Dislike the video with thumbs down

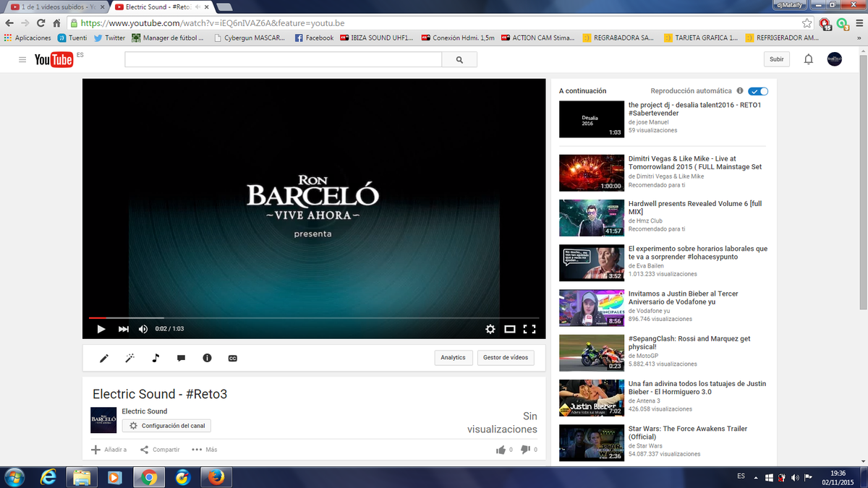525,450
